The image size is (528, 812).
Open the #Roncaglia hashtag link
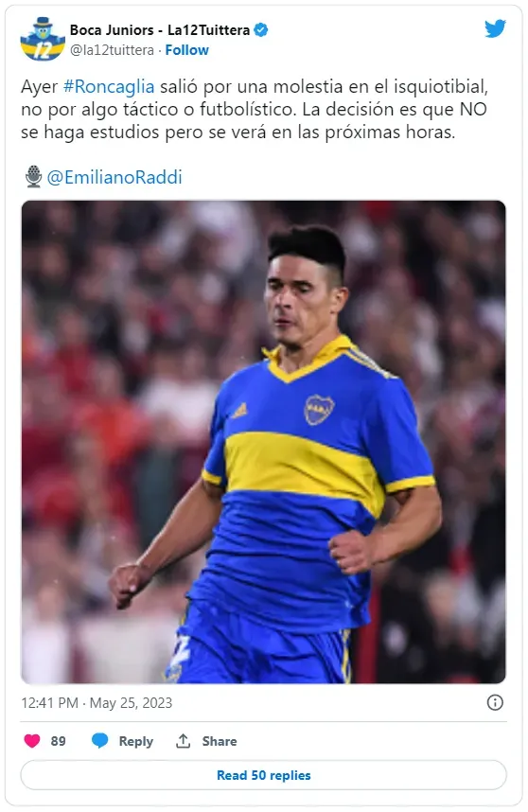pyautogui.click(x=109, y=86)
